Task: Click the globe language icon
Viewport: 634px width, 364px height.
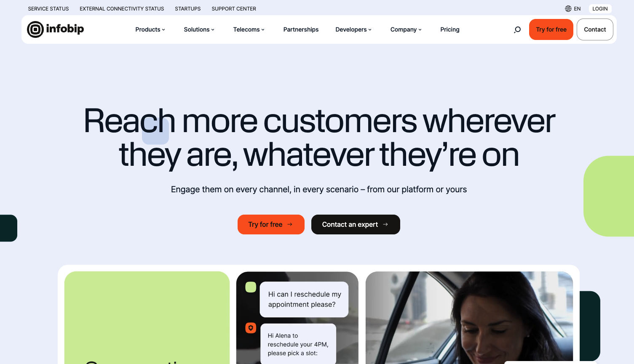Action: [x=568, y=8]
